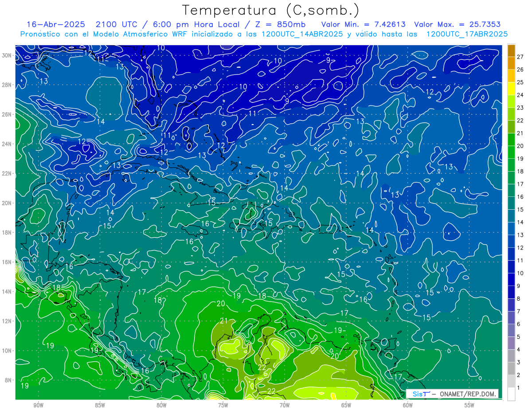Click 'Pronóstico con el Modelo Atmosférico WRF' text

click(x=104, y=34)
